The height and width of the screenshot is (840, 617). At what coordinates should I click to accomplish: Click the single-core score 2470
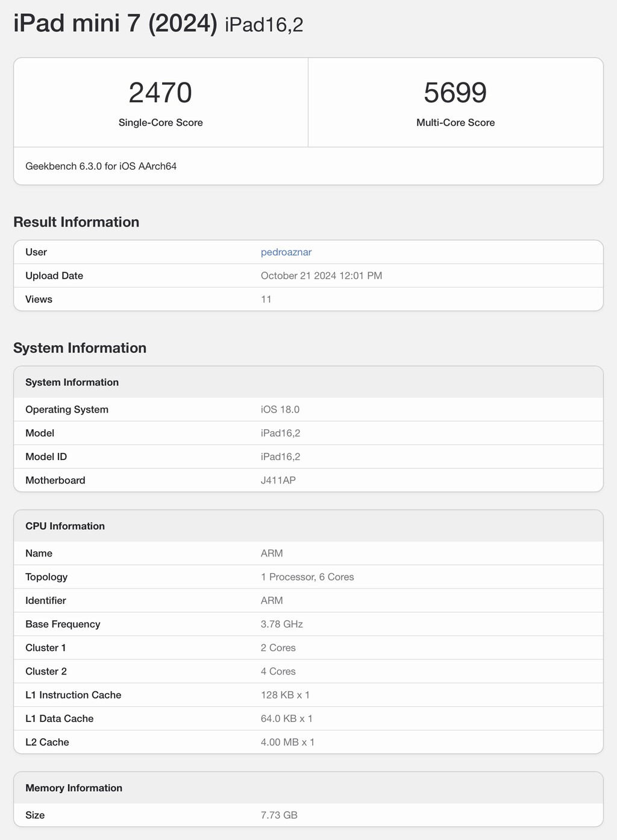click(x=160, y=93)
